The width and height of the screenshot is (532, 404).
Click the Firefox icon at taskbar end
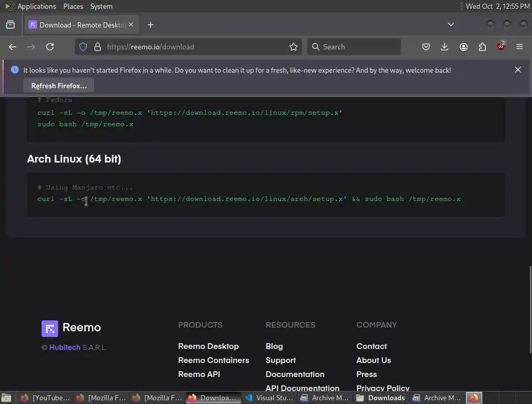tap(474, 398)
